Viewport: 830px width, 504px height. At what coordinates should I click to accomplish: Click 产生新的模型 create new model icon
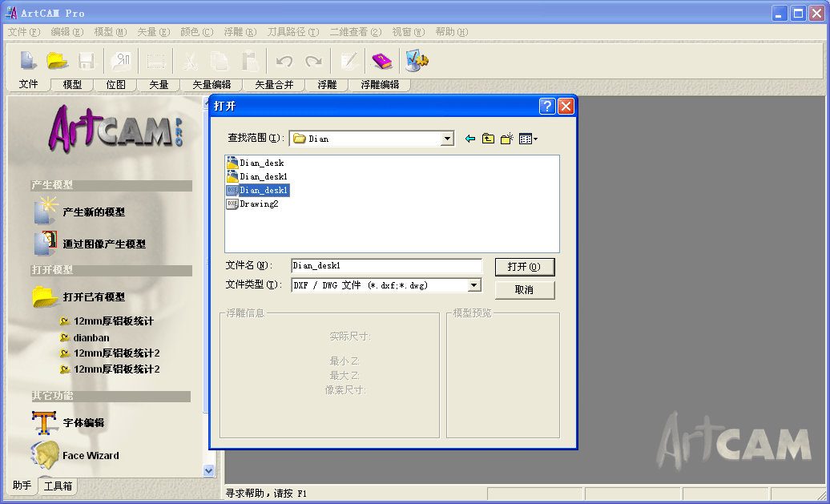click(x=46, y=211)
